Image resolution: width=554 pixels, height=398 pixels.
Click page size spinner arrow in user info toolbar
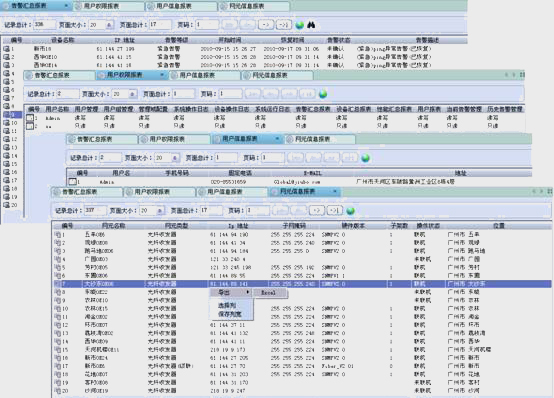click(x=175, y=158)
